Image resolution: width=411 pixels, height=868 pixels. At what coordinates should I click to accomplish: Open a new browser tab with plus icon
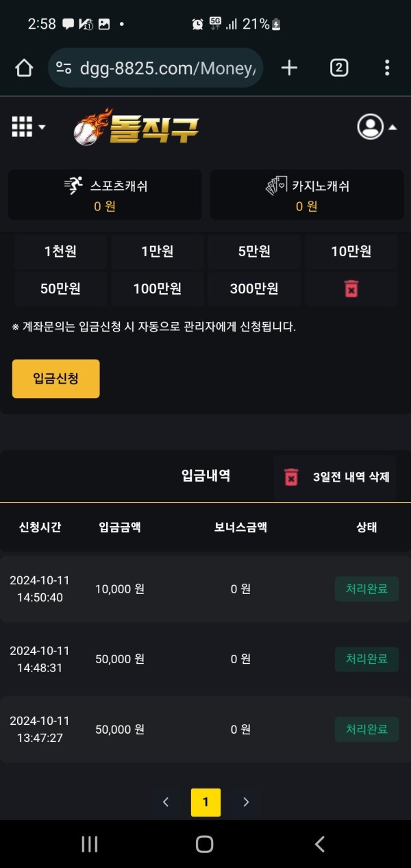point(289,67)
